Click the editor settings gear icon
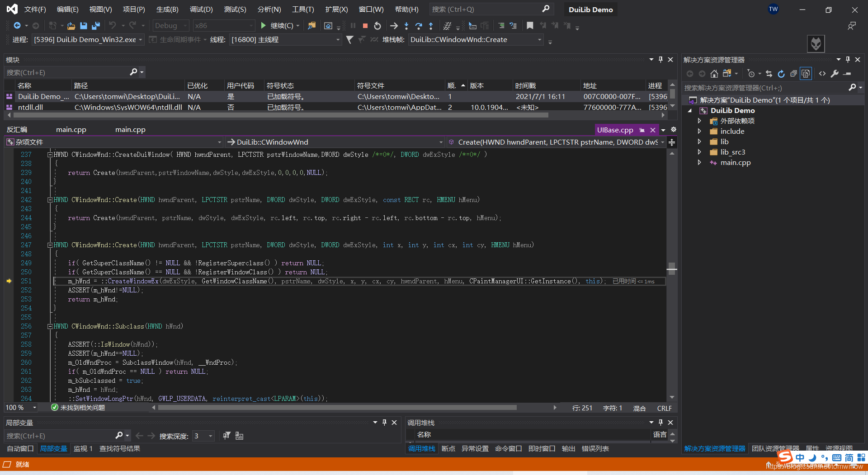The width and height of the screenshot is (868, 475). click(x=674, y=130)
